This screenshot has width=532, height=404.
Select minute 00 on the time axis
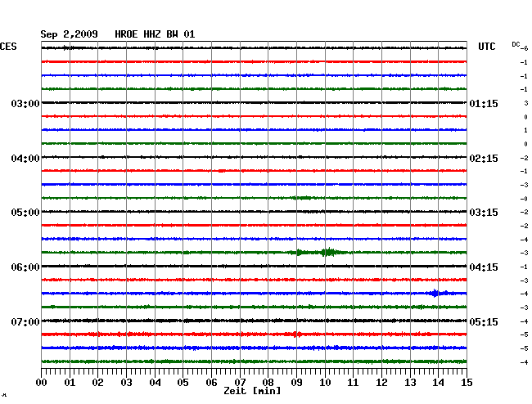click(x=42, y=382)
